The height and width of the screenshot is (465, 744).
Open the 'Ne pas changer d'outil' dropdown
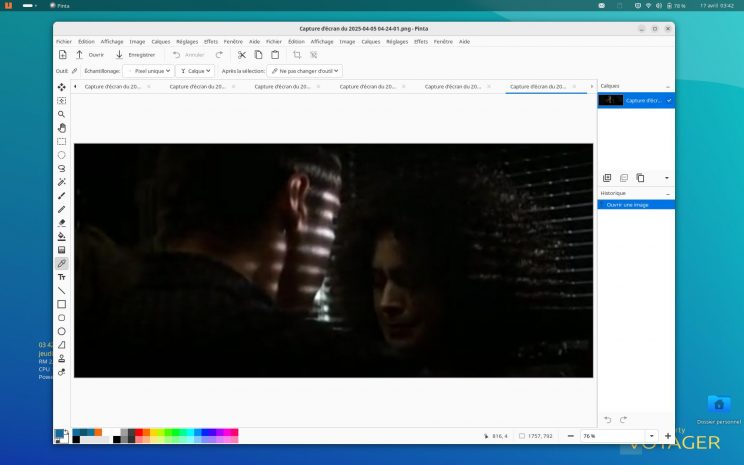305,71
